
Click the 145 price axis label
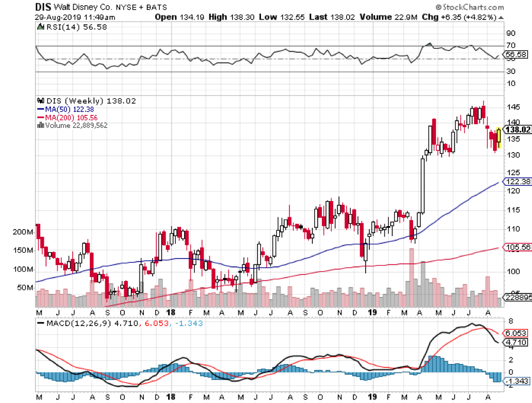pos(513,107)
